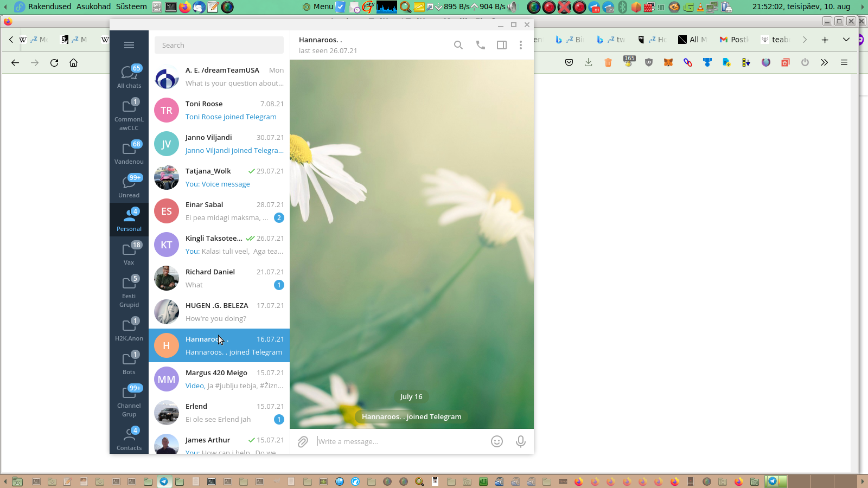Open the Süsteem system menu
868x488 pixels.
(131, 7)
